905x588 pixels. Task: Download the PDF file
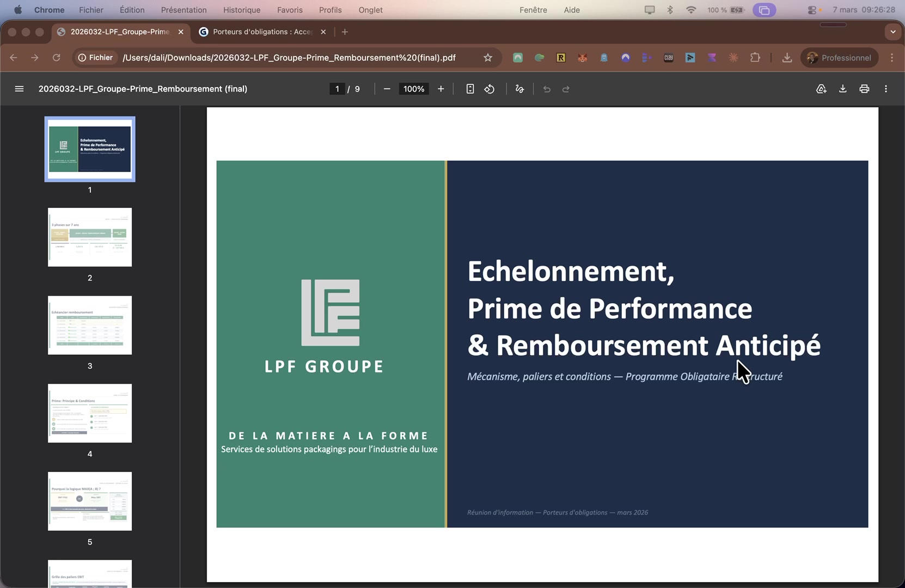tap(842, 89)
